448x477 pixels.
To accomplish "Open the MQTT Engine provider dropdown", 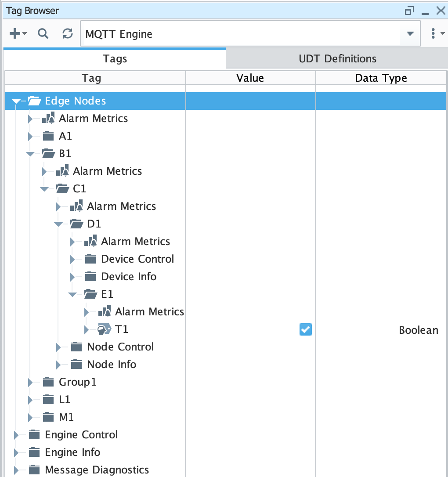I will tap(410, 34).
